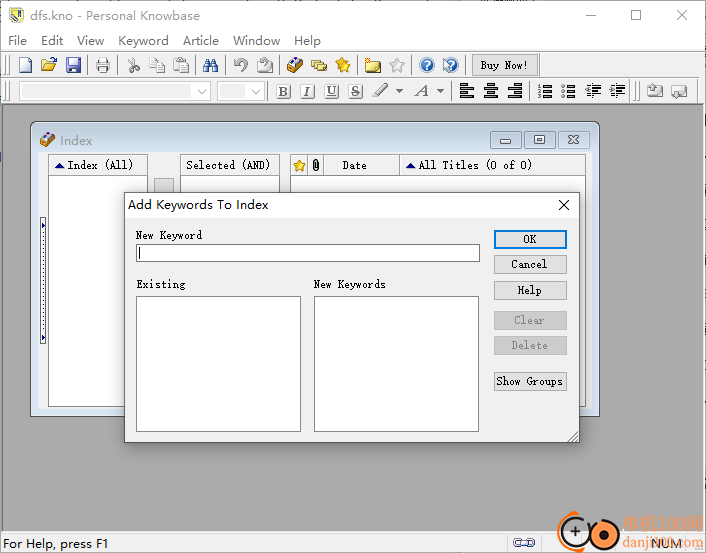Click inside the New Keywords list
The image size is (706, 553).
click(x=396, y=364)
